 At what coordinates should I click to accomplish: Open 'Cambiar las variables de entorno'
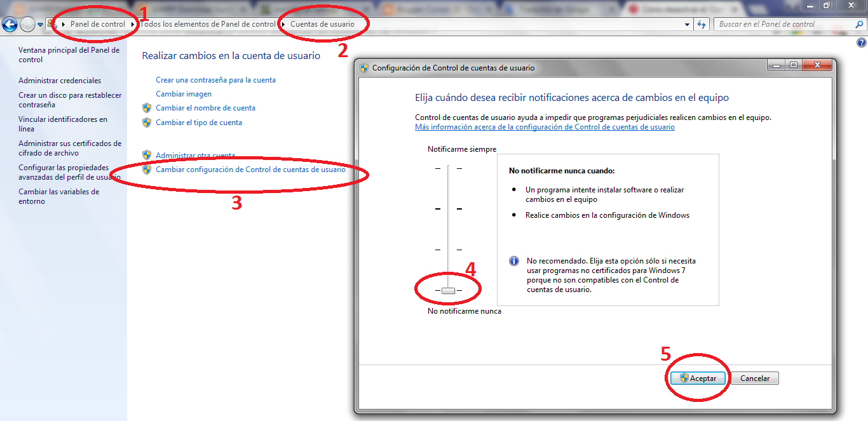[59, 196]
